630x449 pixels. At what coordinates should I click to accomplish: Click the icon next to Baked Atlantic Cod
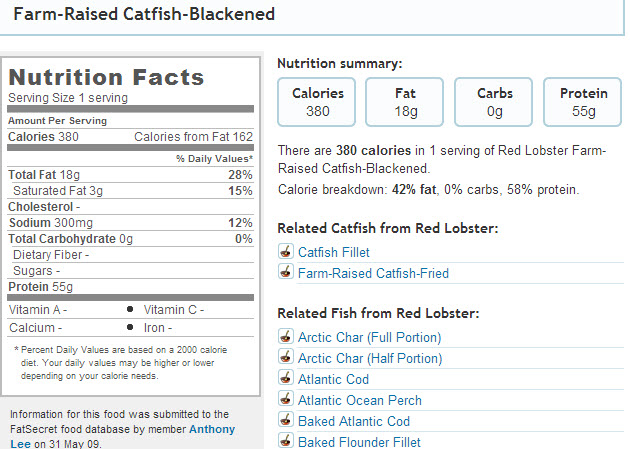point(286,421)
